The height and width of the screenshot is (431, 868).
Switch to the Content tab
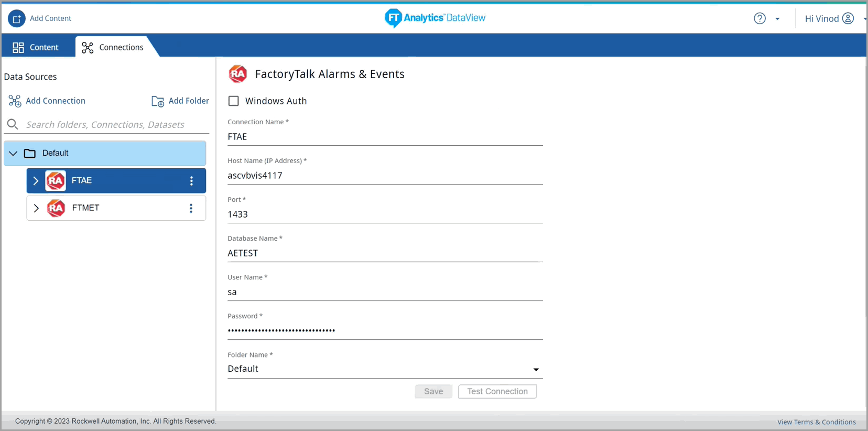point(36,47)
